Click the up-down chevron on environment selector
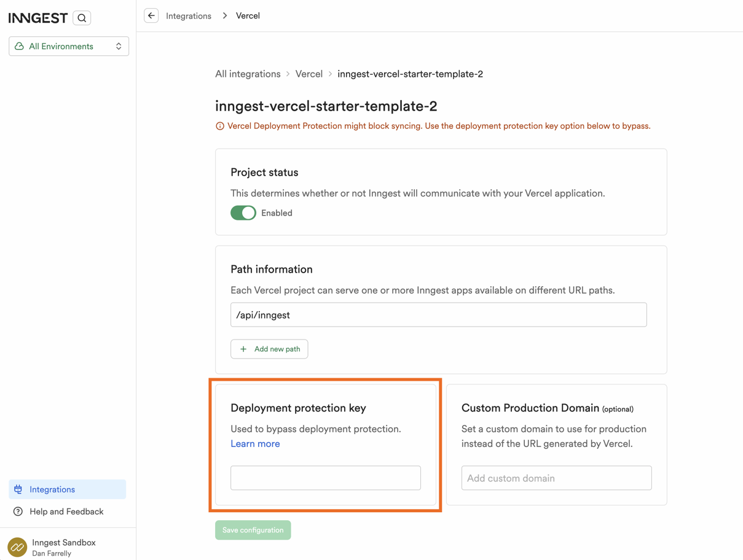This screenshot has width=743, height=560. point(119,46)
